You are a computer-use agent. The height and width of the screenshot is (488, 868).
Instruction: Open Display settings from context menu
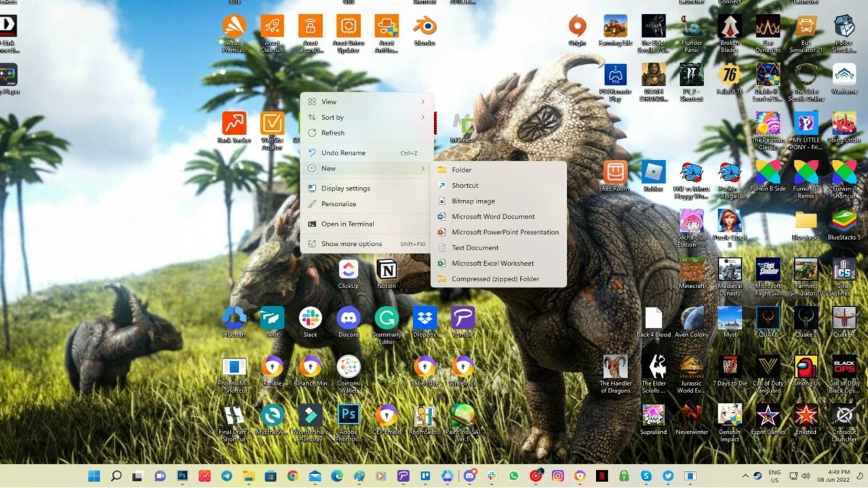345,188
